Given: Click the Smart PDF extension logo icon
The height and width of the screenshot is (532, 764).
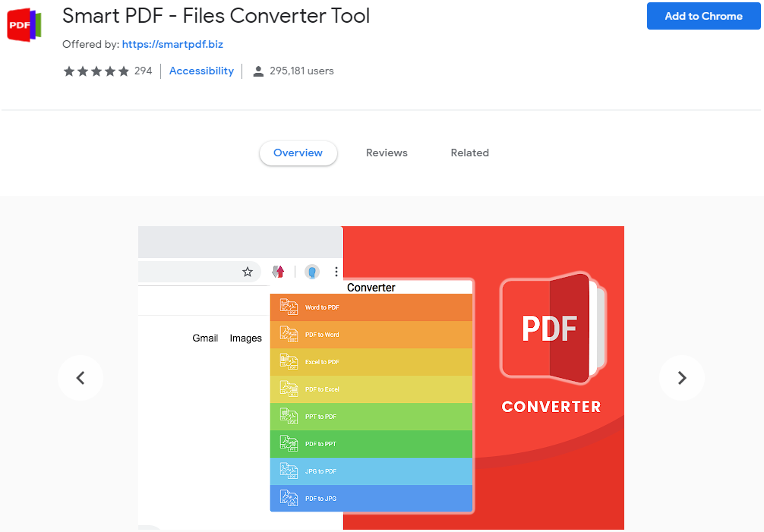Looking at the screenshot, I should coord(24,24).
